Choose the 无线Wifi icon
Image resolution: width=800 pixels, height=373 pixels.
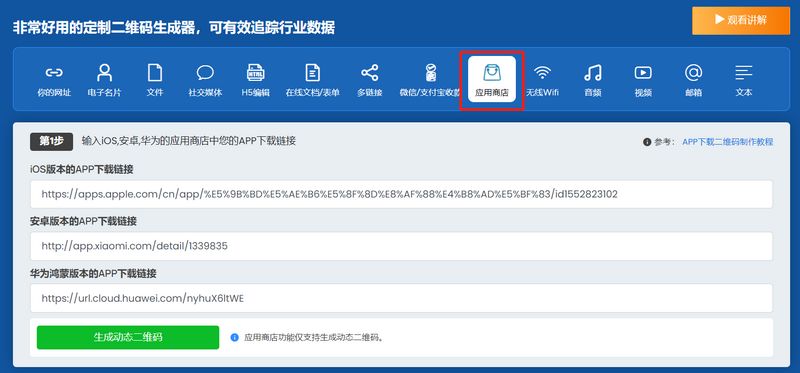point(542,73)
